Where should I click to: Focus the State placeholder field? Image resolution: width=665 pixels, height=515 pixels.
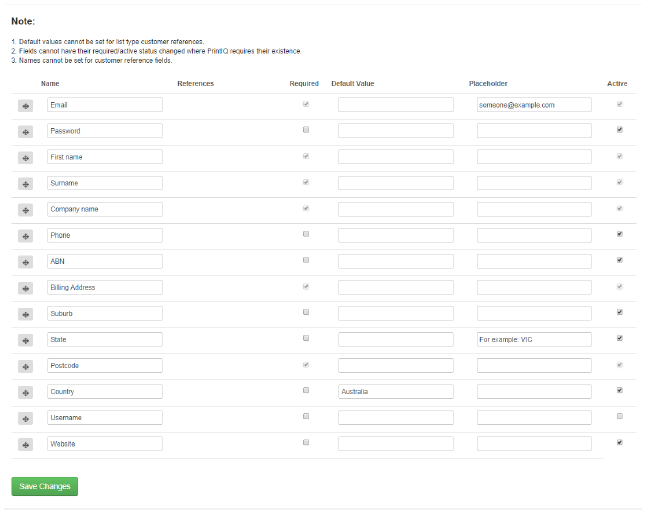(x=534, y=339)
